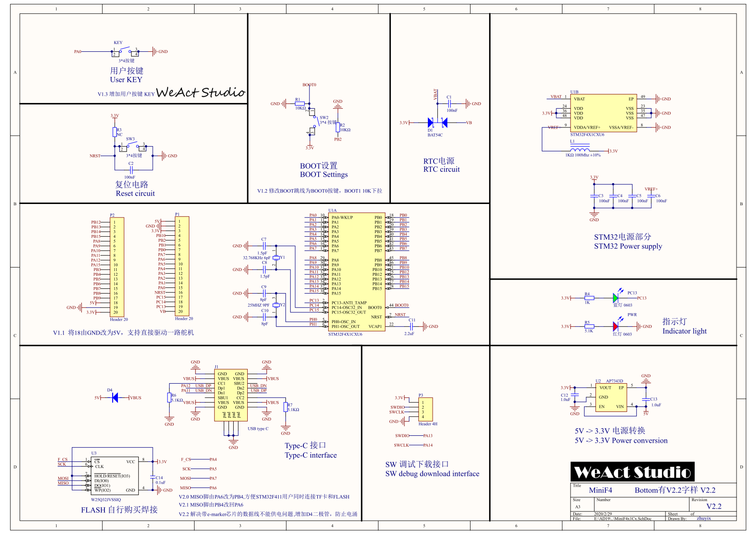
Task: Click the "FLASH 自行购买焊接" note
Action: point(119,510)
